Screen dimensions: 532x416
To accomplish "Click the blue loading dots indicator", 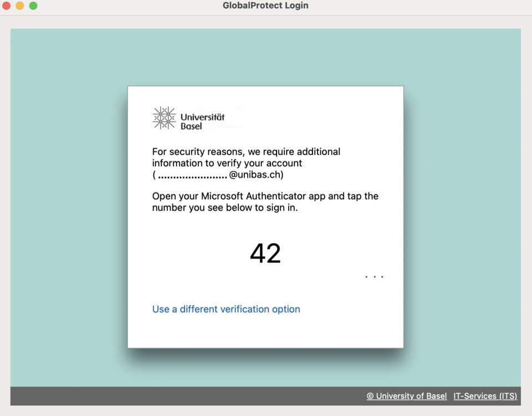I will click(x=374, y=276).
